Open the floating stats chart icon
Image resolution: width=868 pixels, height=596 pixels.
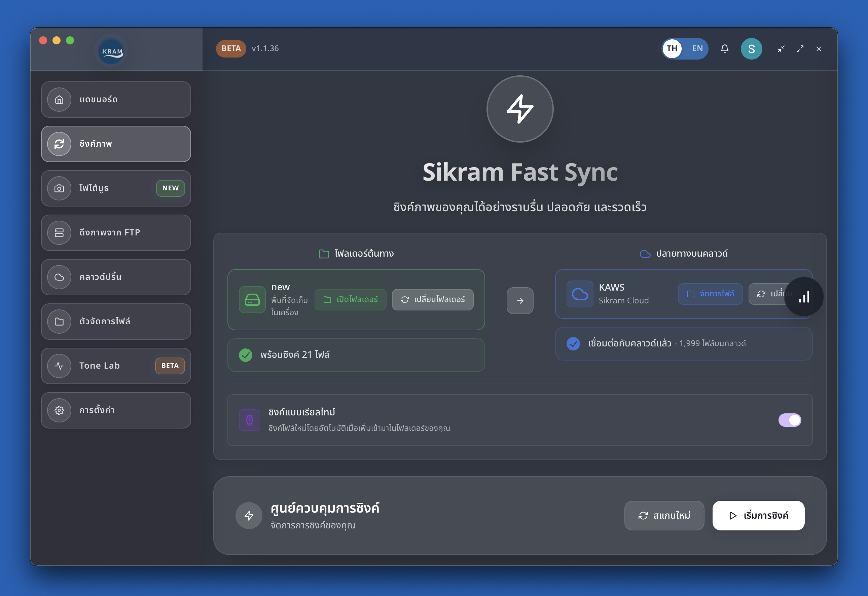(804, 297)
